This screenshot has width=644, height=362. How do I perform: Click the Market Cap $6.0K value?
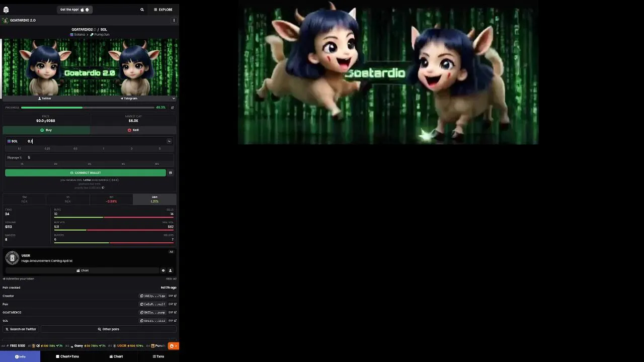[133, 121]
